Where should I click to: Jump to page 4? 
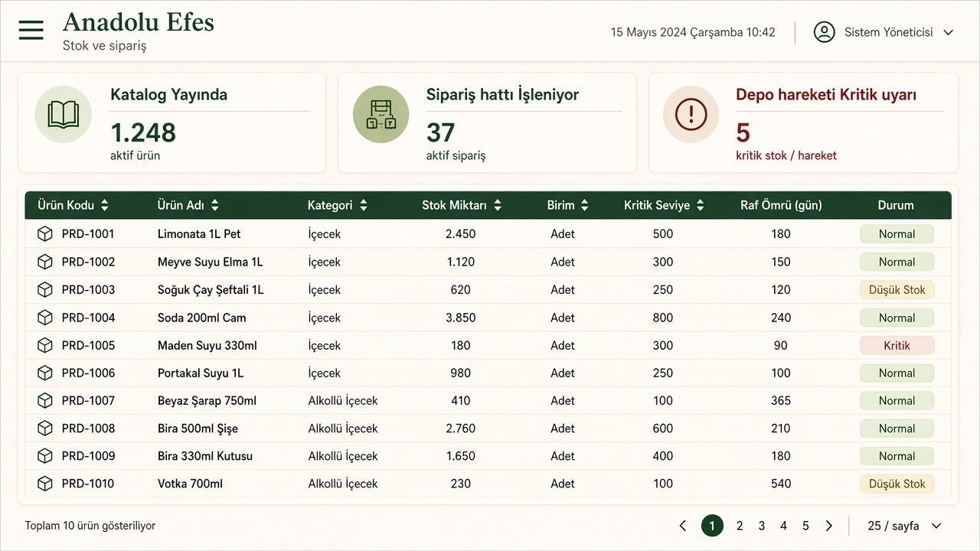784,526
